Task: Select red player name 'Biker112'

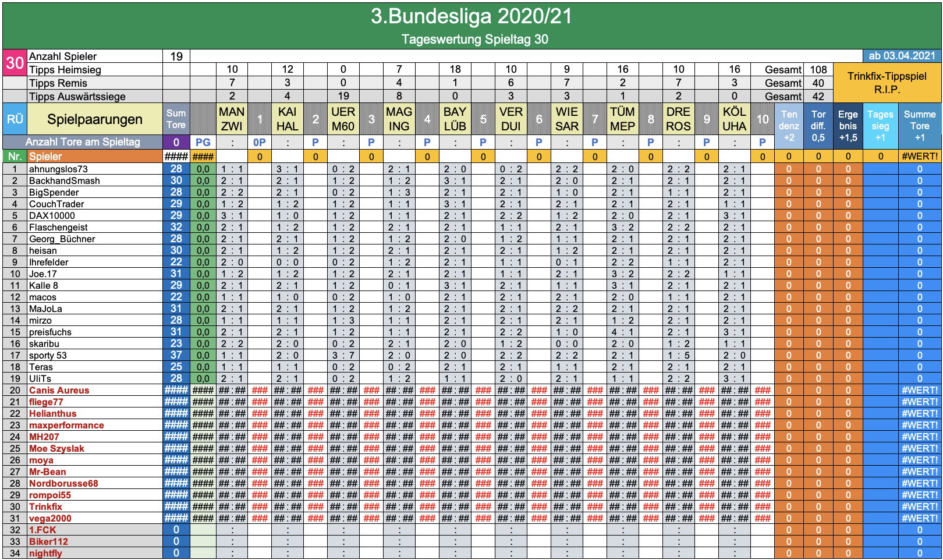Action: [48, 541]
